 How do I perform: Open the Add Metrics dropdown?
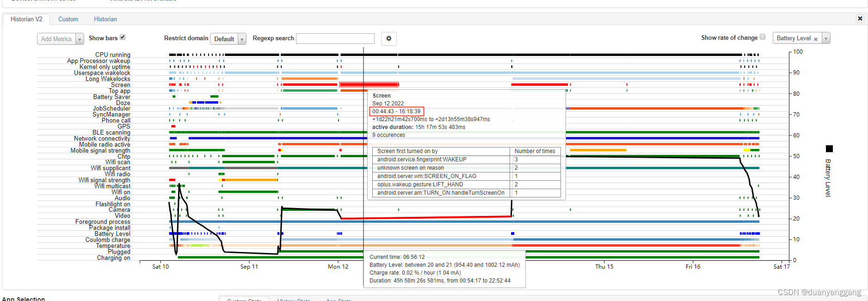[60, 39]
